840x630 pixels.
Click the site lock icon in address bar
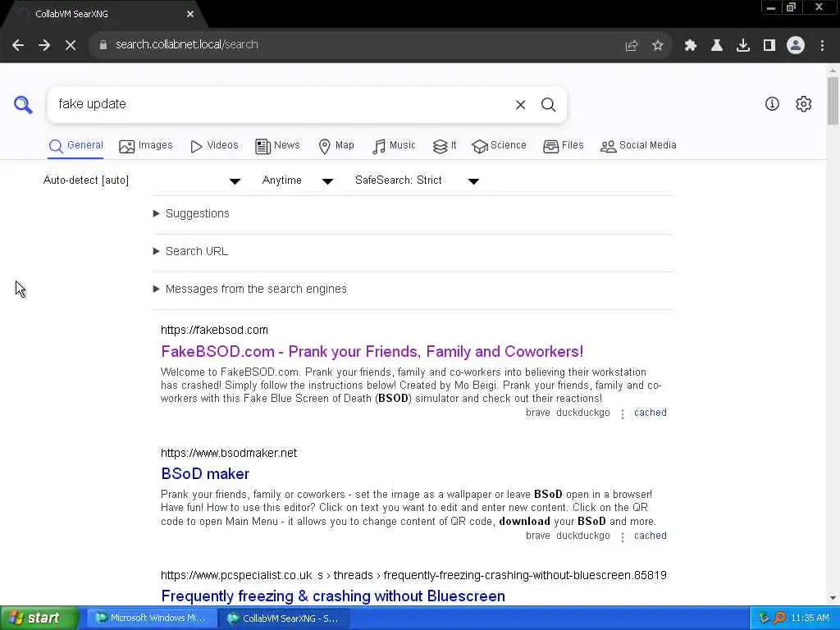point(103,45)
